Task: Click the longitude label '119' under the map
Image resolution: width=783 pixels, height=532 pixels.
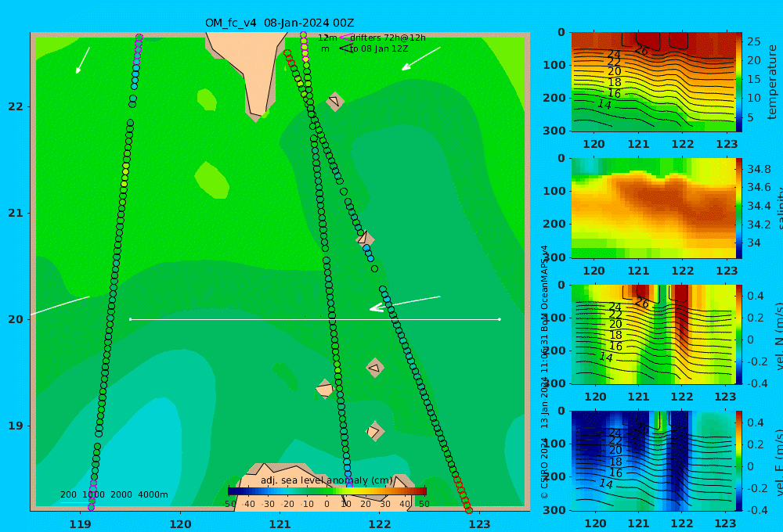Action: [81, 524]
